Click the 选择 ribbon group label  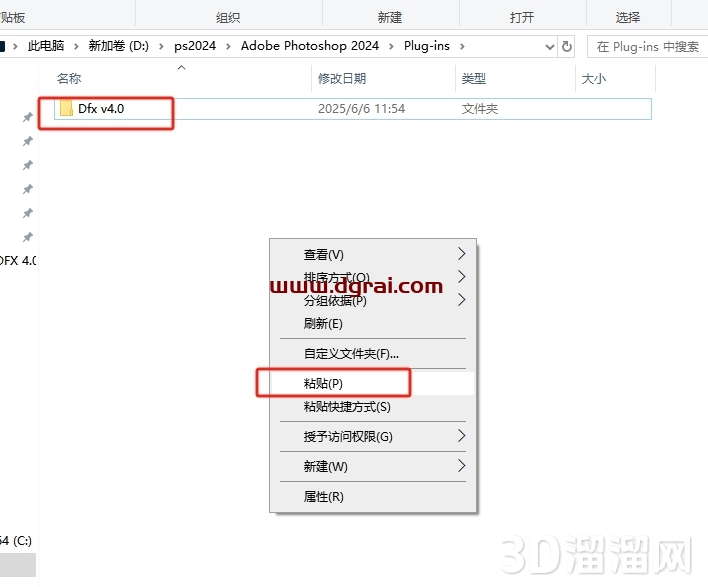[x=628, y=18]
